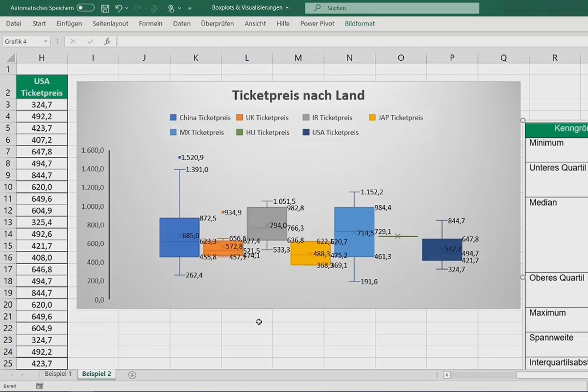
Task: Click the macro recording status bar icon
Action: (x=40, y=386)
